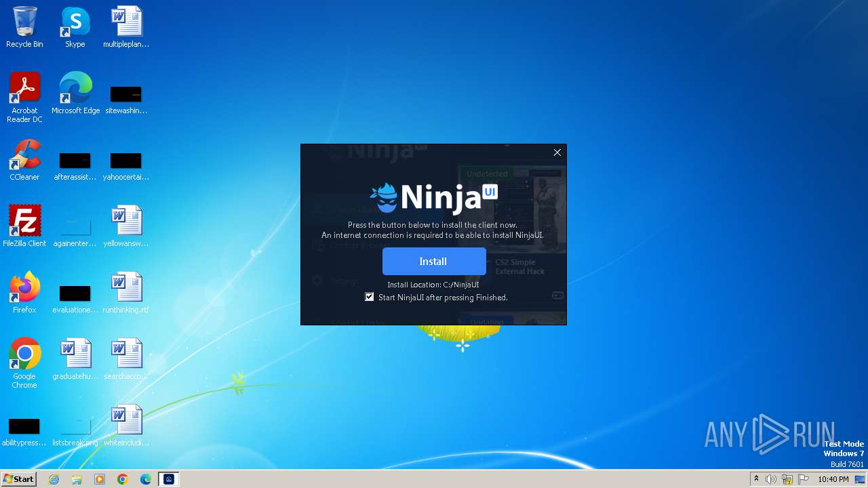Select the abilitypress desktop file
The image size is (868, 488).
coord(24,431)
